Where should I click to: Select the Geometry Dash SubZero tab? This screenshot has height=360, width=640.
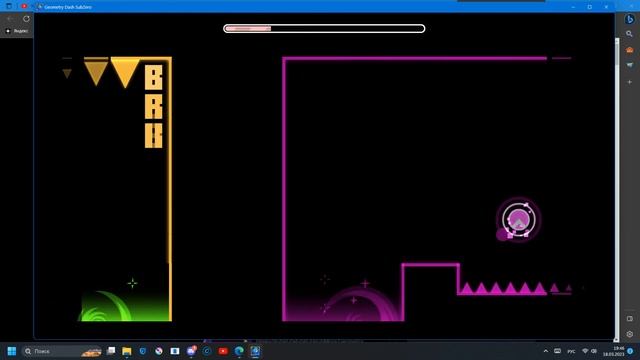click(64, 7)
